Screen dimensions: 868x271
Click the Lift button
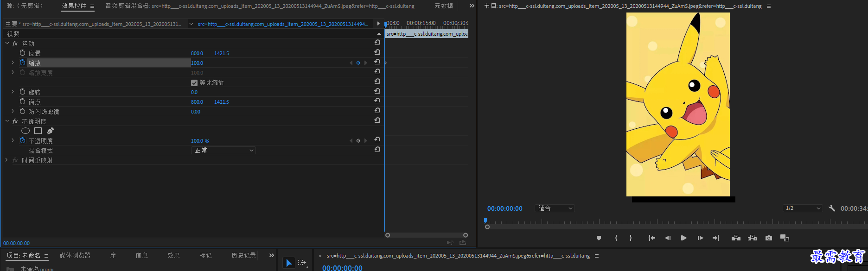tap(736, 238)
